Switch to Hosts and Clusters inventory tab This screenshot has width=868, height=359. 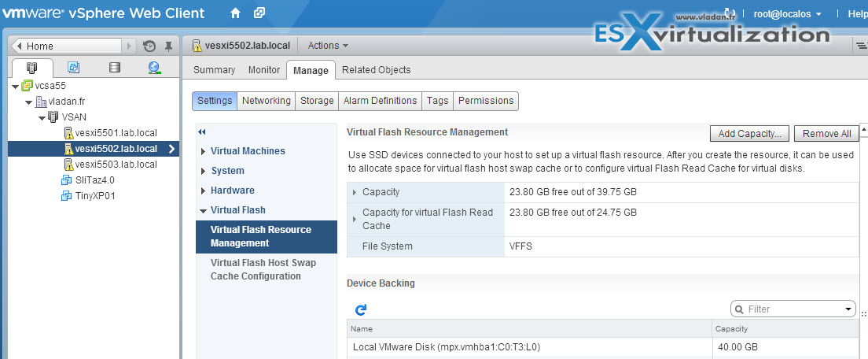click(32, 68)
